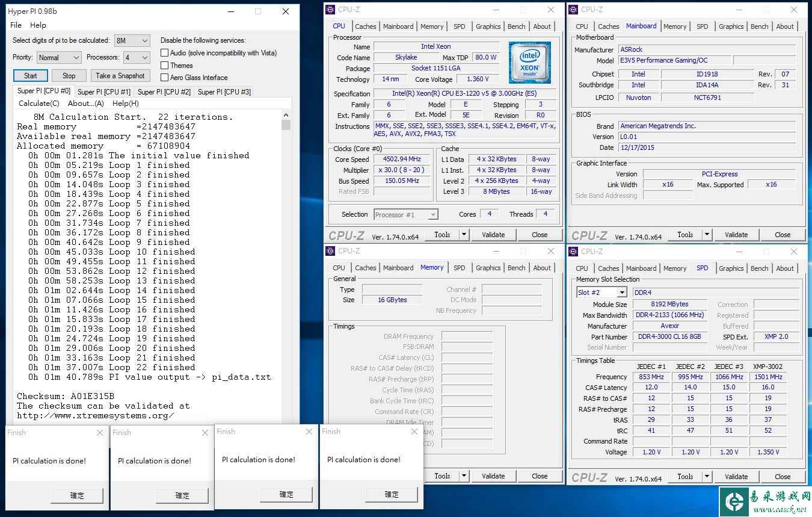Expand the Priority dropdown set to Normal
Image resolution: width=812 pixels, height=517 pixels.
pos(58,57)
